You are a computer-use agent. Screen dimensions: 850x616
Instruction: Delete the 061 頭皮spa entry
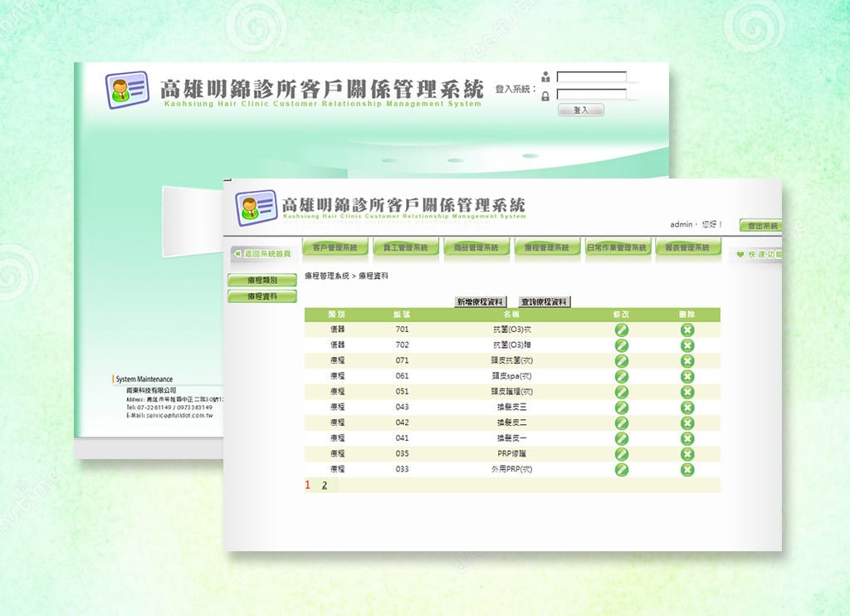pyautogui.click(x=687, y=376)
